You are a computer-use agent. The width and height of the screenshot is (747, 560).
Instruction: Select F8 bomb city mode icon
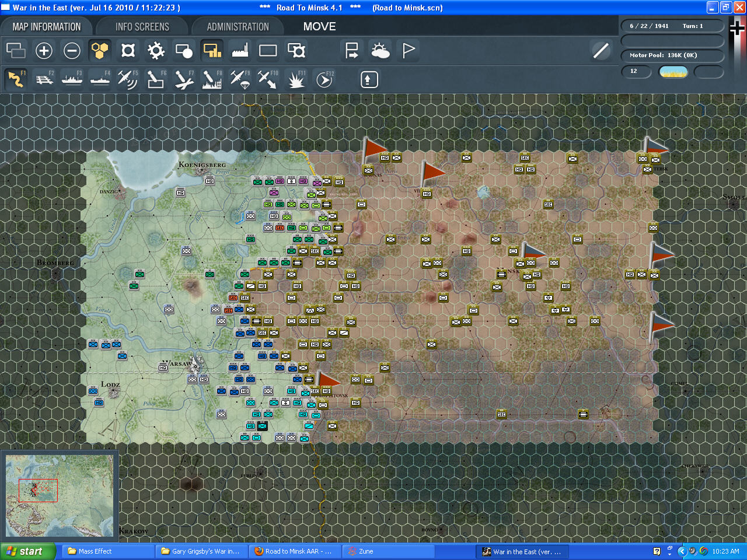point(212,79)
